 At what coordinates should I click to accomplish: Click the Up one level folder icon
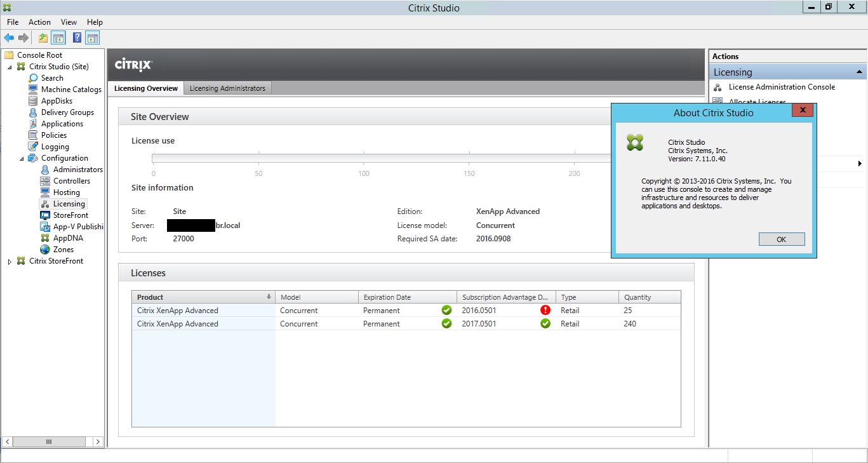(x=43, y=38)
